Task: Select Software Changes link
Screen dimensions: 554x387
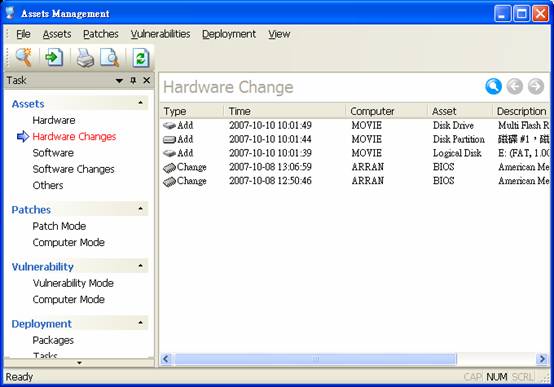Action: click(x=73, y=169)
